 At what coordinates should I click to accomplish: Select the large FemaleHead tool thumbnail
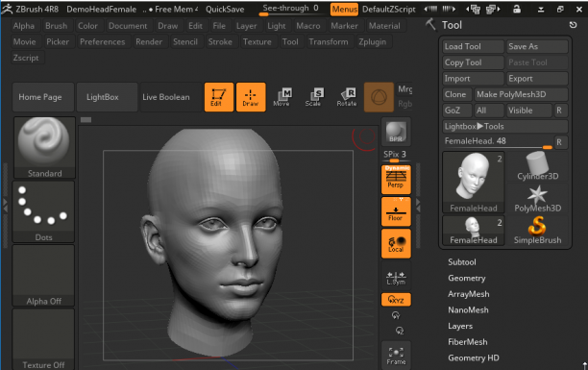tap(474, 183)
